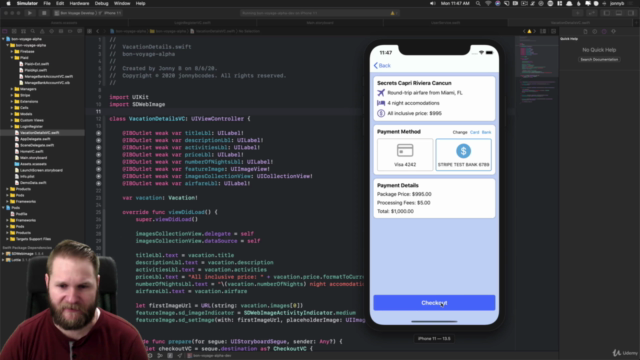640x360 pixels.
Task: Show the File inspector icon
Action: pos(585,31)
